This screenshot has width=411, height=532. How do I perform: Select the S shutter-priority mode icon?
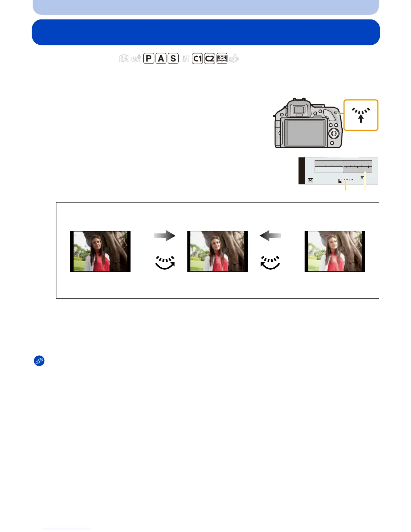pyautogui.click(x=173, y=58)
